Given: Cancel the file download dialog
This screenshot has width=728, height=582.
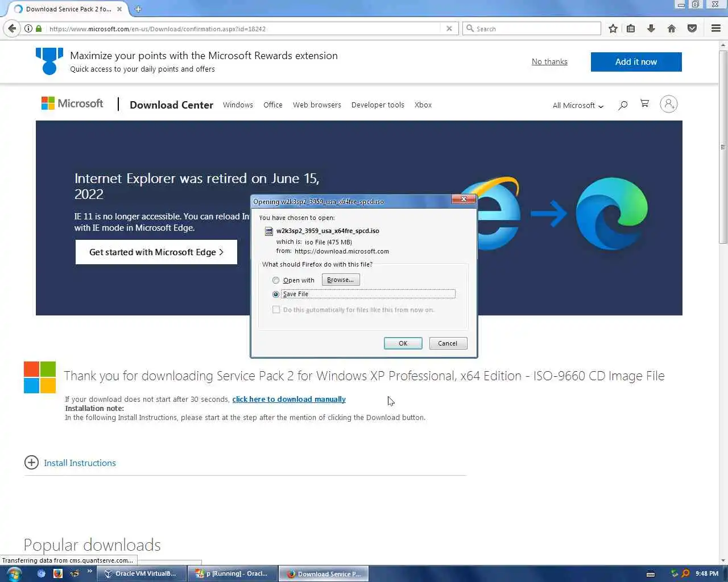Looking at the screenshot, I should [x=448, y=343].
